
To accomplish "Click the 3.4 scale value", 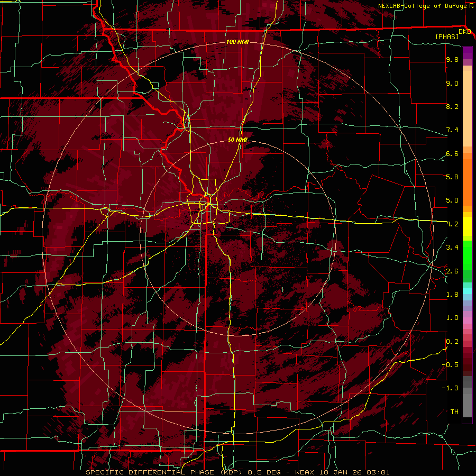I will (452, 248).
